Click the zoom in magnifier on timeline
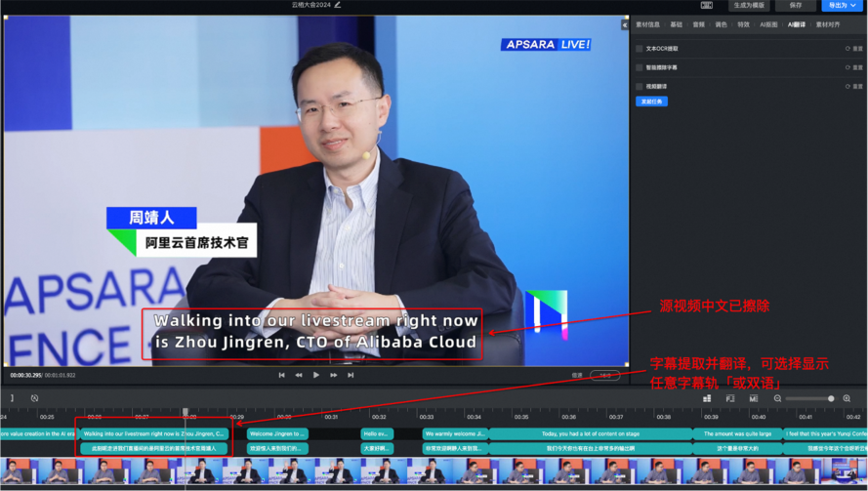Image resolution: width=868 pixels, height=491 pixels. [x=847, y=398]
